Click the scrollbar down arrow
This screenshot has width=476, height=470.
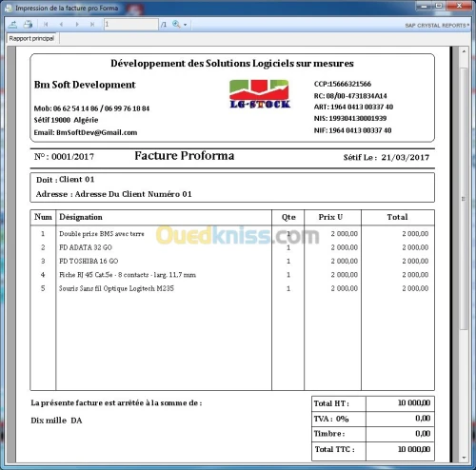(464, 458)
